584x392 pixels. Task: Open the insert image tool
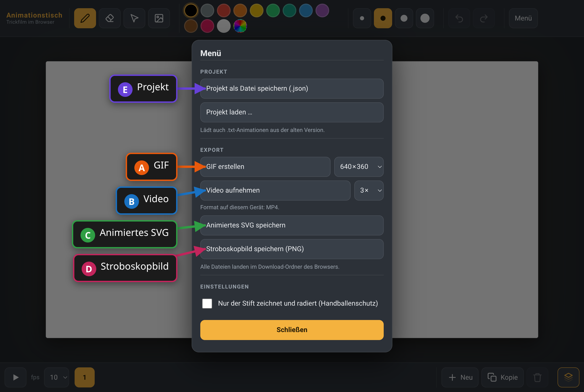tap(159, 18)
